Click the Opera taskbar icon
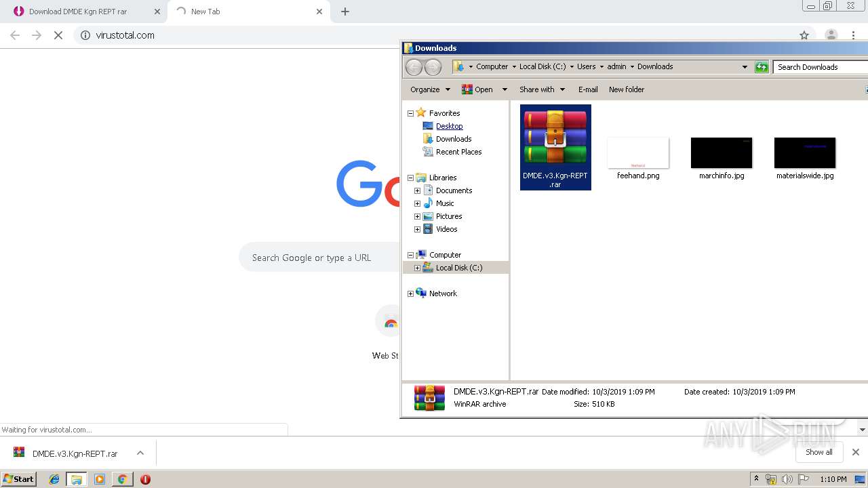The width and height of the screenshot is (868, 488). click(x=145, y=479)
